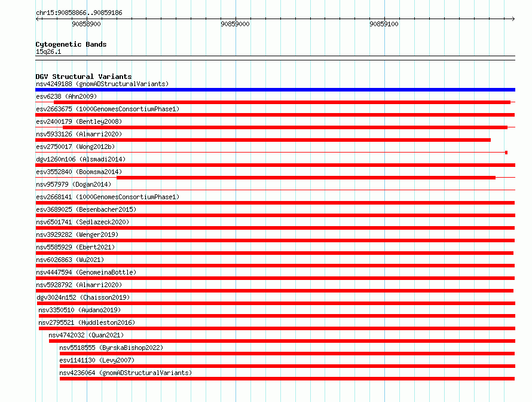Open nsv4447594 (GenomeinaBottle) variant
This screenshot has height=402, width=532.
coord(86,272)
